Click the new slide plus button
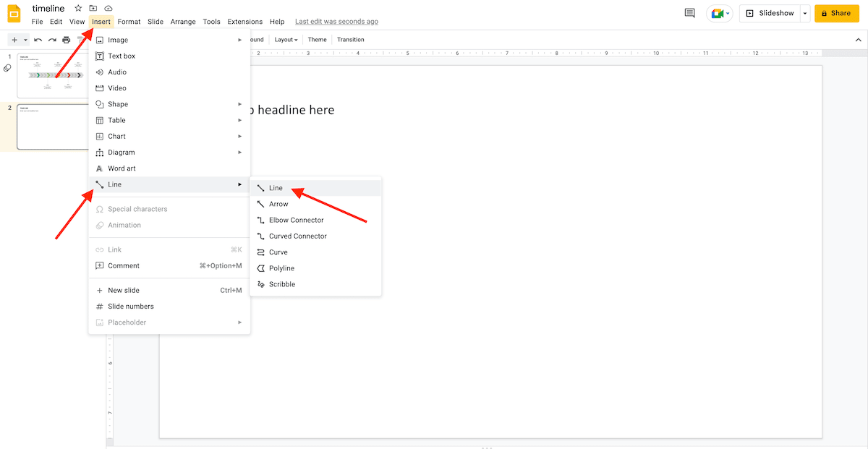 tap(14, 40)
